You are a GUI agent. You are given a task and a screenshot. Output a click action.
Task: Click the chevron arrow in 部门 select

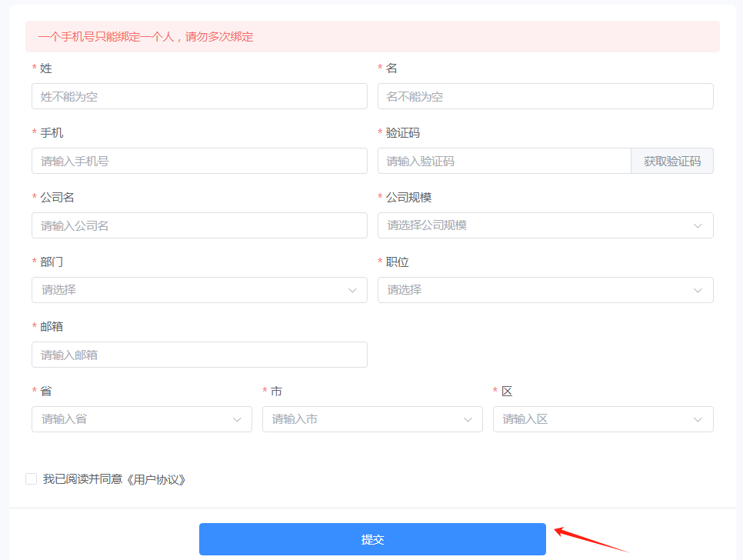352,290
